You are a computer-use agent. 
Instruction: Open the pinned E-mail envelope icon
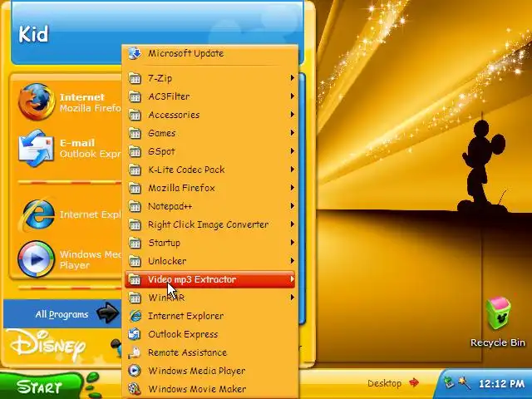[x=37, y=148]
